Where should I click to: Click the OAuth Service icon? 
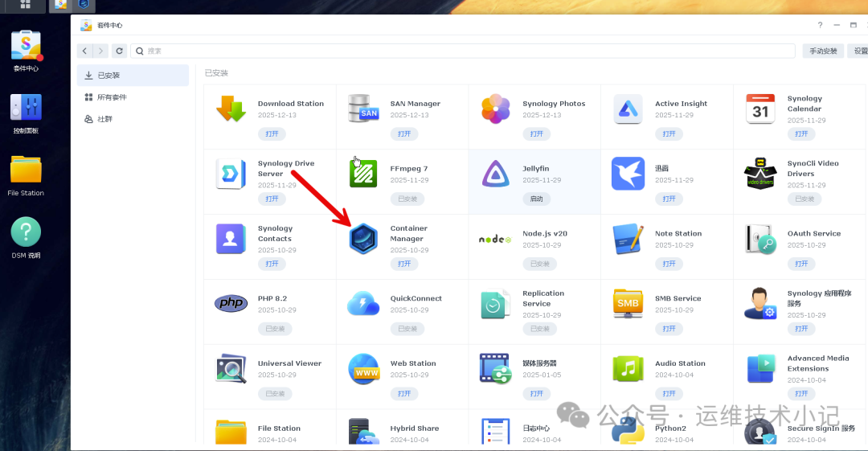pos(760,239)
